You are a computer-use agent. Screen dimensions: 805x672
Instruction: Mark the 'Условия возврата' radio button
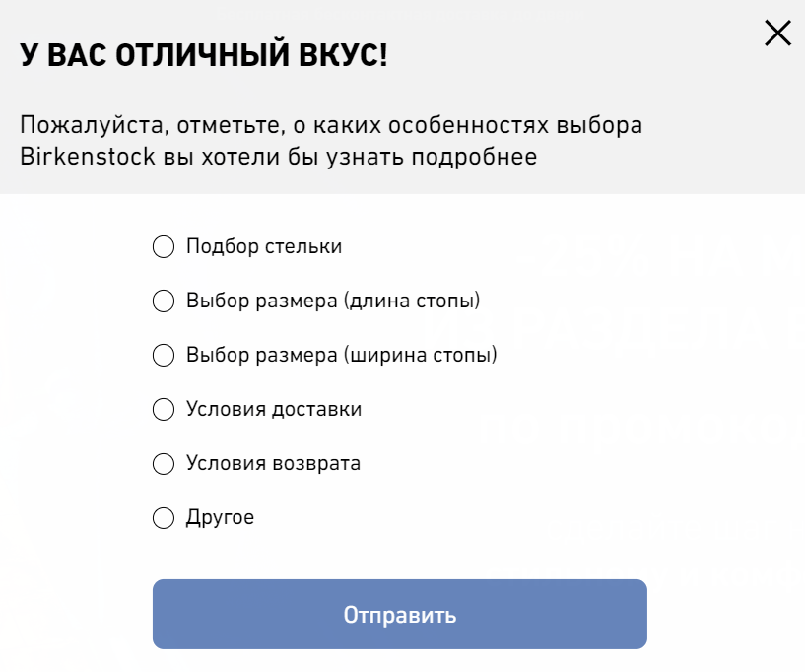[x=163, y=463]
